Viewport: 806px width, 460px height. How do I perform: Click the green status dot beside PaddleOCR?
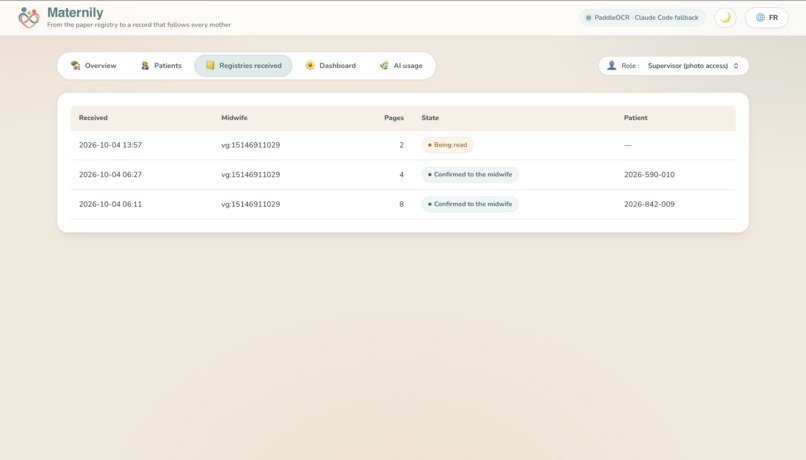click(589, 17)
